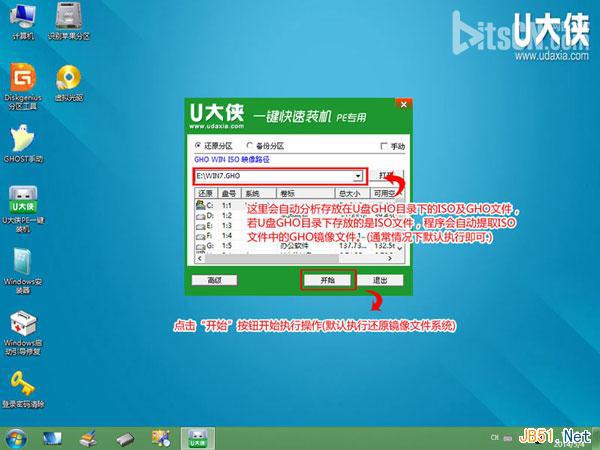600x450 pixels.
Task: Select the G: drive icon in the partition list
Action: (x=201, y=246)
